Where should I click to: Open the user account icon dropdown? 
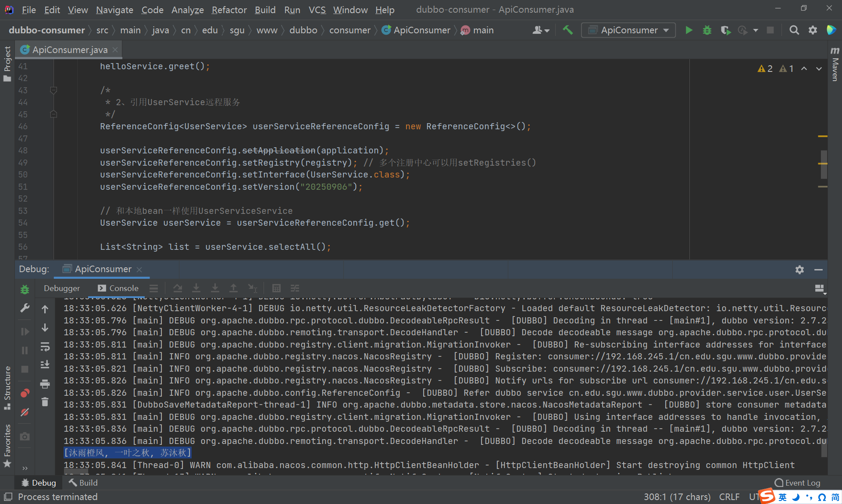(541, 30)
